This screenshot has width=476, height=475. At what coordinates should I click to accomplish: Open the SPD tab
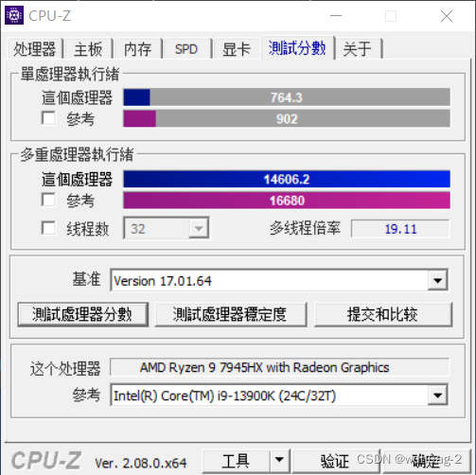(186, 48)
